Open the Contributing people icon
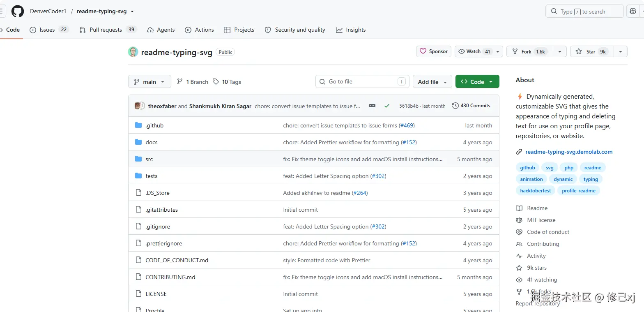 tap(519, 244)
